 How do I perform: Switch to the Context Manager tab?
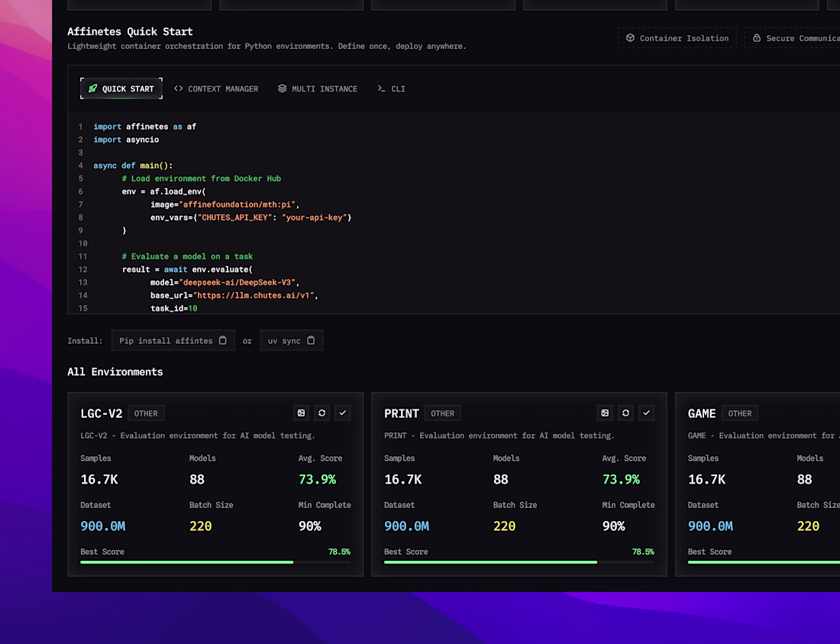coord(216,89)
